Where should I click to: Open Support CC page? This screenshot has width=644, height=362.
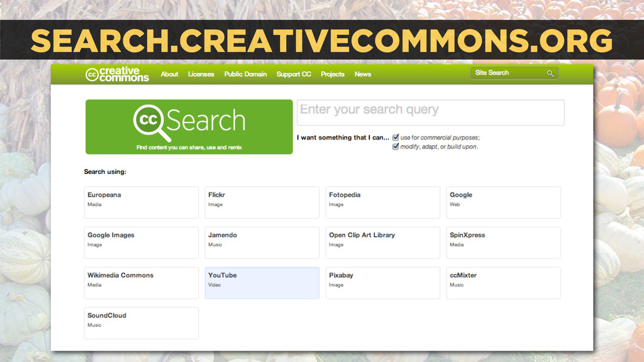294,74
